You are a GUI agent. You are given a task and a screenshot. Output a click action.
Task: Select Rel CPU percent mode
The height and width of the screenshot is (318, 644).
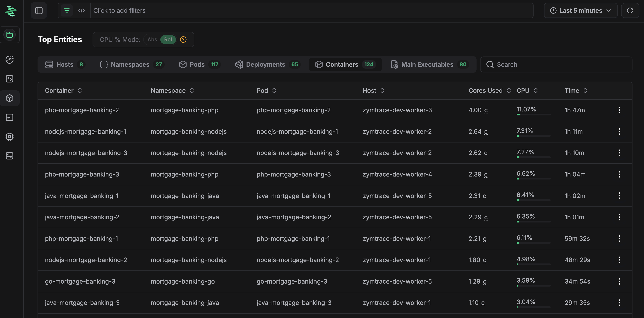[x=168, y=40]
